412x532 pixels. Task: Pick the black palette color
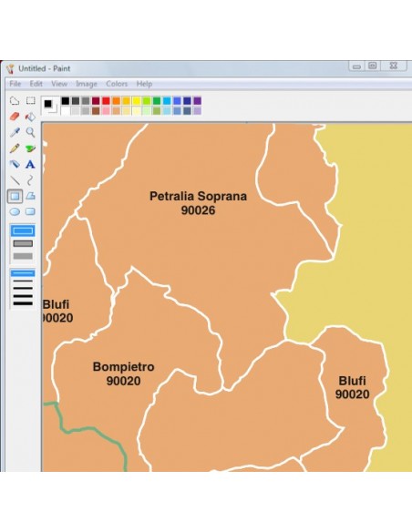[65, 101]
